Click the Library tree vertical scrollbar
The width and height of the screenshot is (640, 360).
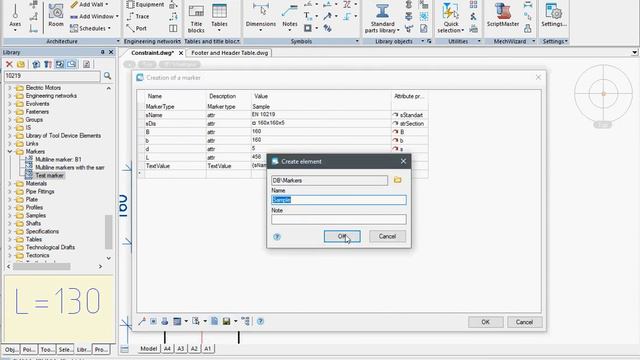109,231
